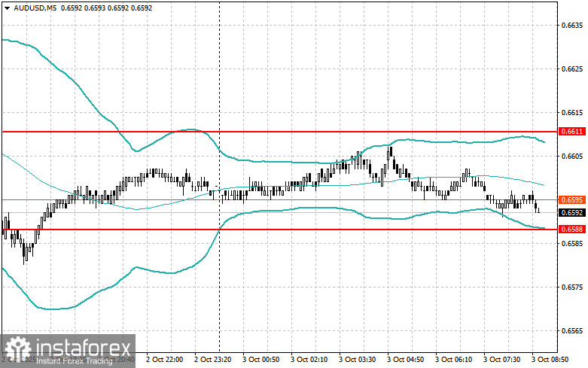Click the 0.6605 price axis value
The height and width of the screenshot is (368, 588).
point(572,157)
